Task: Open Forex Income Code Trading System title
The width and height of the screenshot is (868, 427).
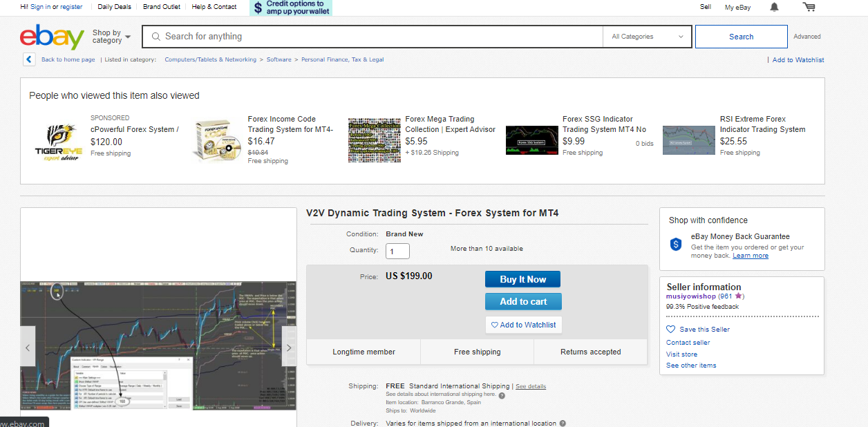Action: tap(290, 124)
